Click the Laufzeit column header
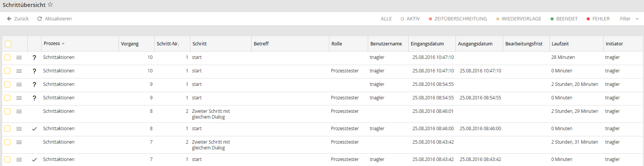This screenshot has height=166, width=644. [x=560, y=44]
